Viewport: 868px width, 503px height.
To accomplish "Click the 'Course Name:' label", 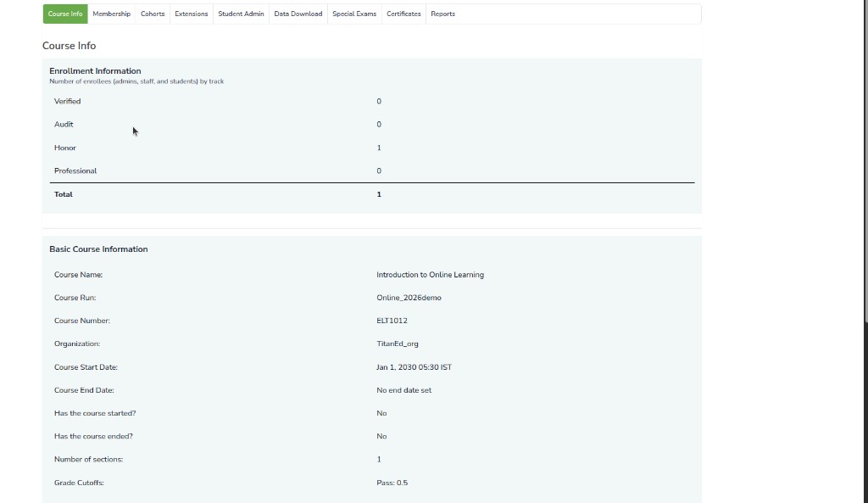I will tap(78, 275).
